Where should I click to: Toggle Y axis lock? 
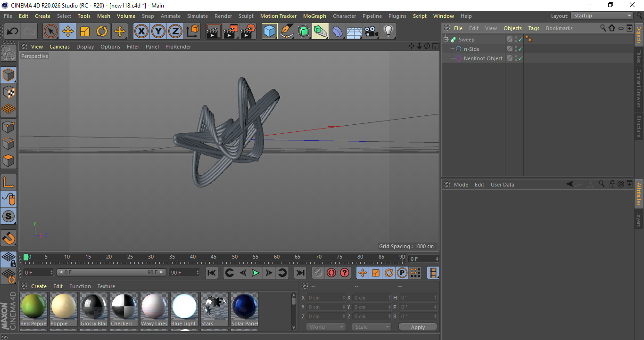coord(158,32)
